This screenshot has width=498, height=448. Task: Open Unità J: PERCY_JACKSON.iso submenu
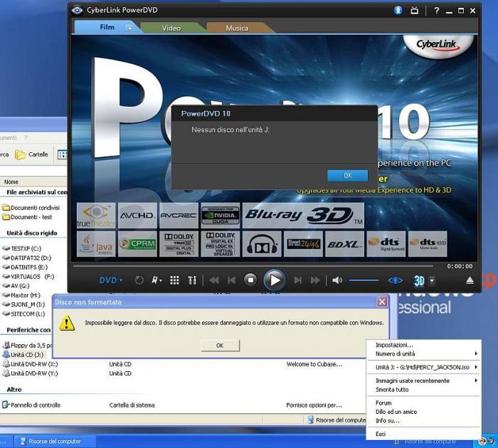pyautogui.click(x=424, y=368)
